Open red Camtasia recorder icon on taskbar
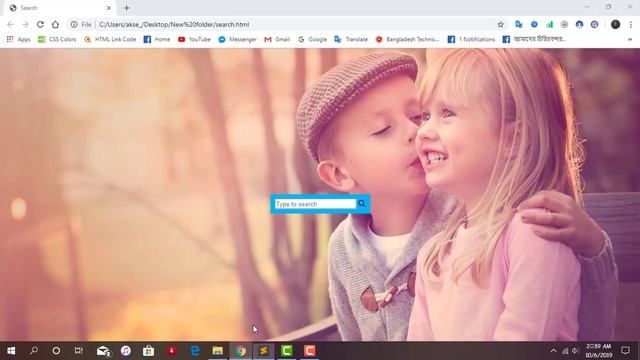This screenshot has height=360, width=640. [x=309, y=351]
